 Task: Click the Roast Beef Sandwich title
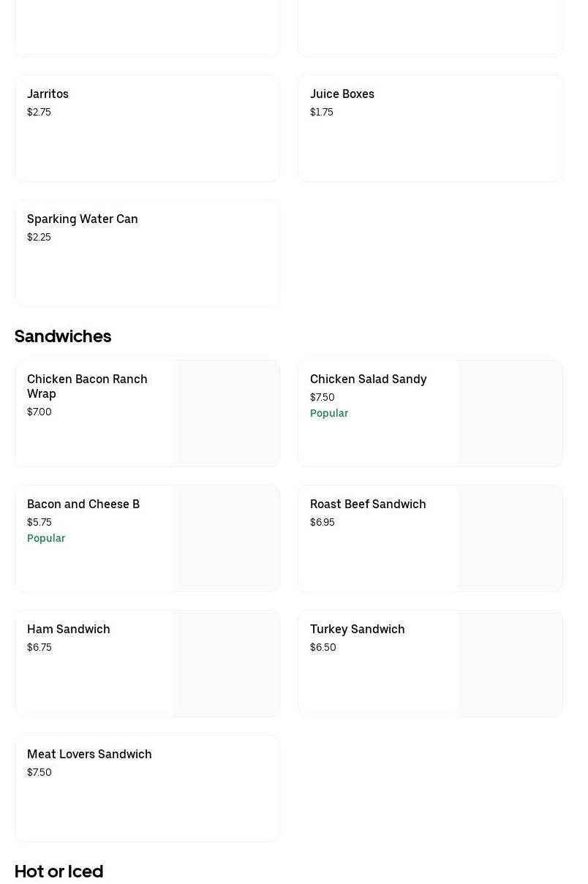pyautogui.click(x=368, y=505)
